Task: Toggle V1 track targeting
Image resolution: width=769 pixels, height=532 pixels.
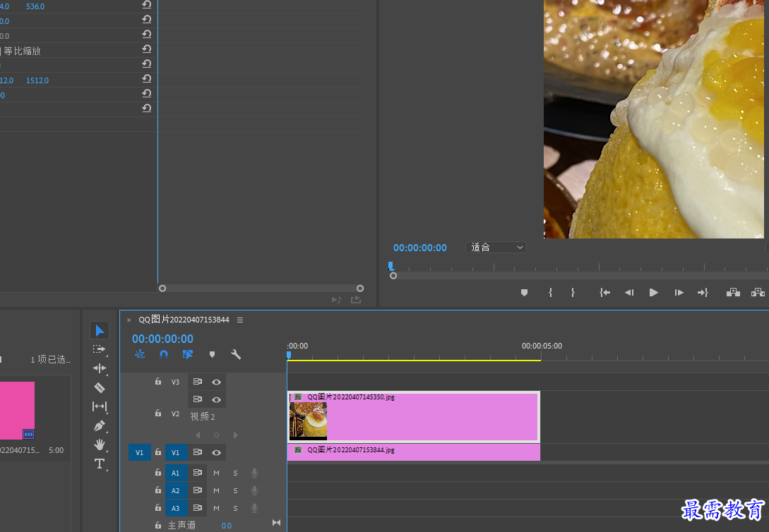Action: point(176,453)
